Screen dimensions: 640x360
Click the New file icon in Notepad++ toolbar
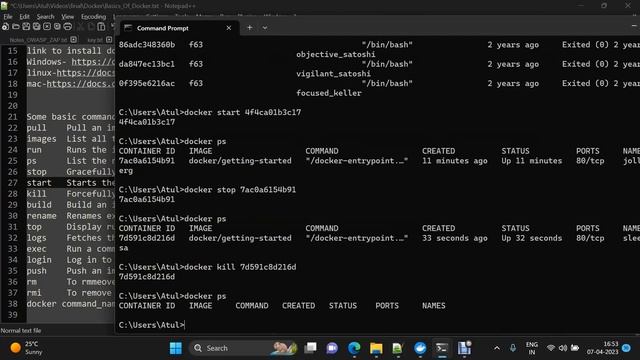[x=5, y=27]
